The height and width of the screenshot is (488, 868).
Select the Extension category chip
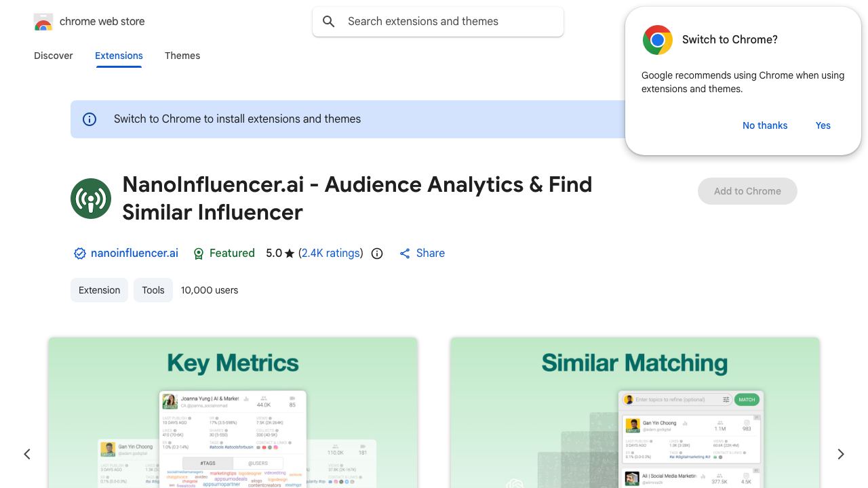[x=99, y=290]
